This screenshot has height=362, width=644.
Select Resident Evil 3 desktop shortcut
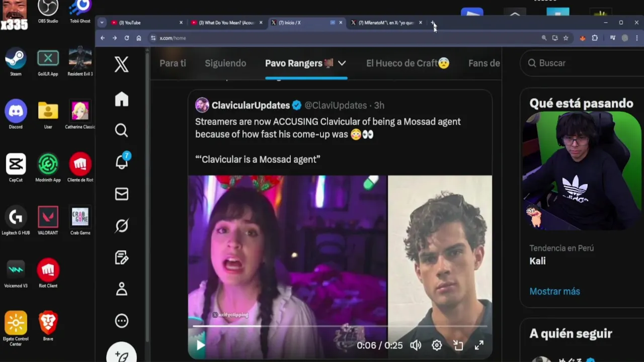coord(80,62)
